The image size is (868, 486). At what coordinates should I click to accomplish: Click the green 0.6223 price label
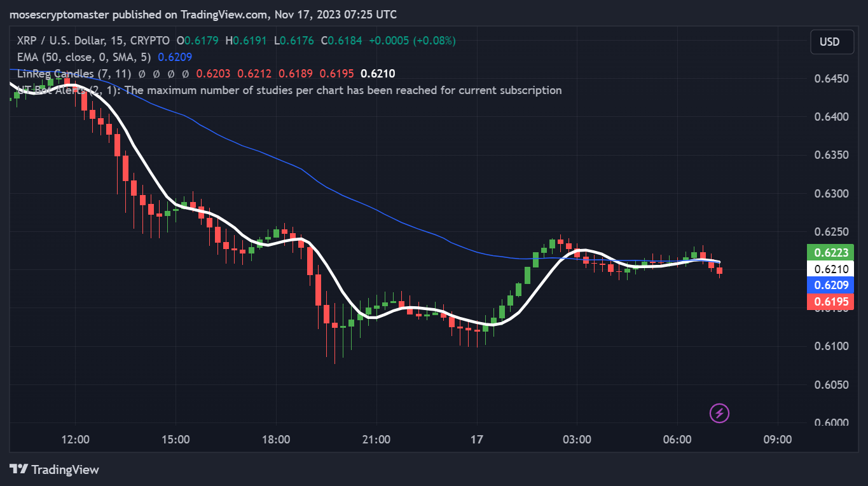(x=830, y=253)
